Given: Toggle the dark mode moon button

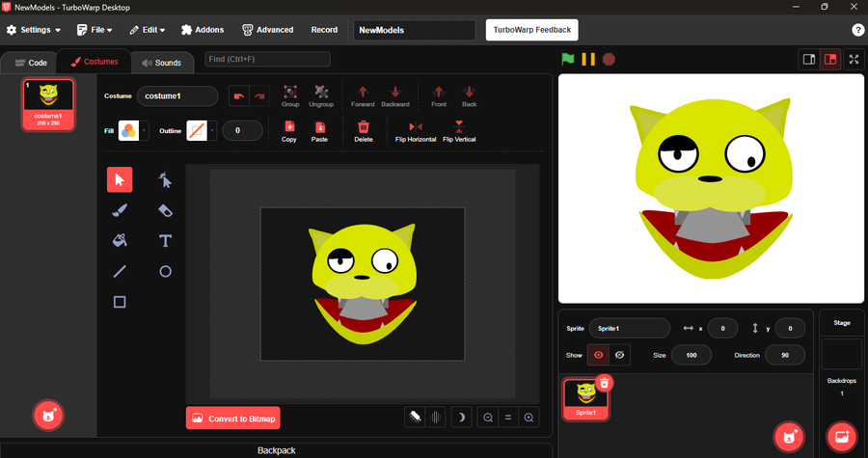Looking at the screenshot, I should point(461,418).
